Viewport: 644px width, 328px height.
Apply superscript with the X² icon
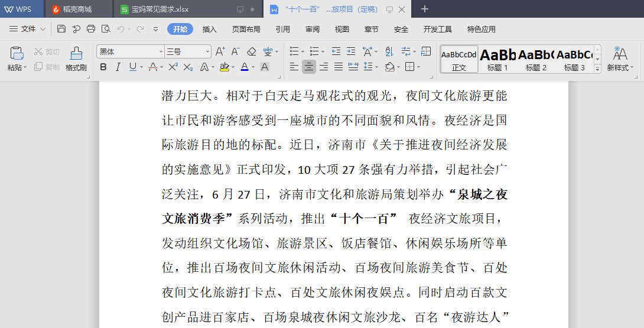coord(173,67)
